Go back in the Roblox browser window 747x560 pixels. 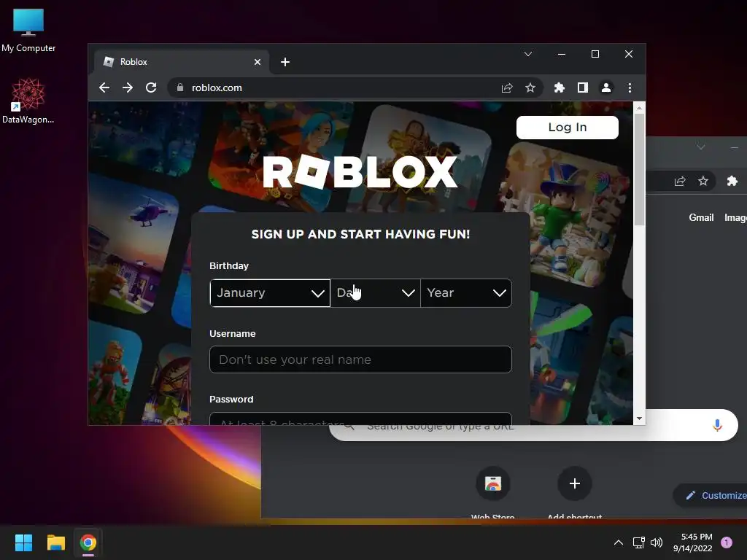(x=104, y=87)
